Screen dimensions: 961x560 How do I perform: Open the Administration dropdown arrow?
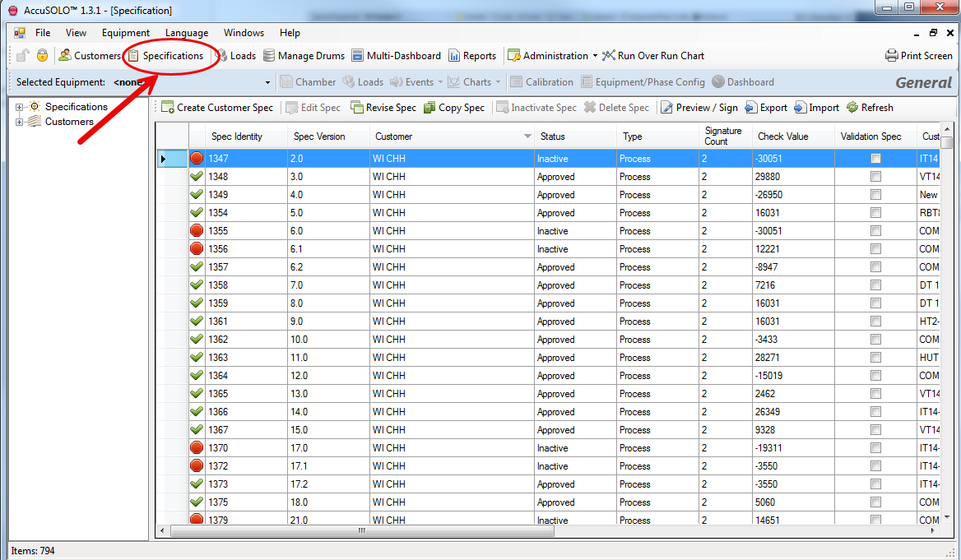click(595, 56)
